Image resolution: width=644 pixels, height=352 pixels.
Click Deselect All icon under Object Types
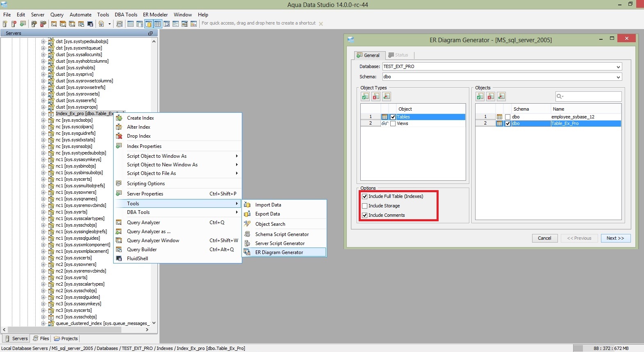pos(376,96)
